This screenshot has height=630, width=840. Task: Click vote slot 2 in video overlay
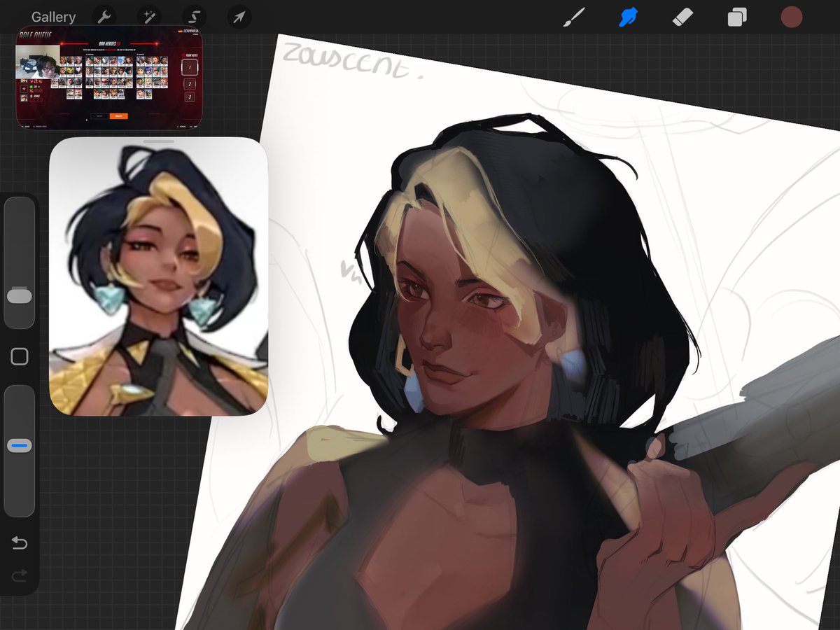[190, 84]
